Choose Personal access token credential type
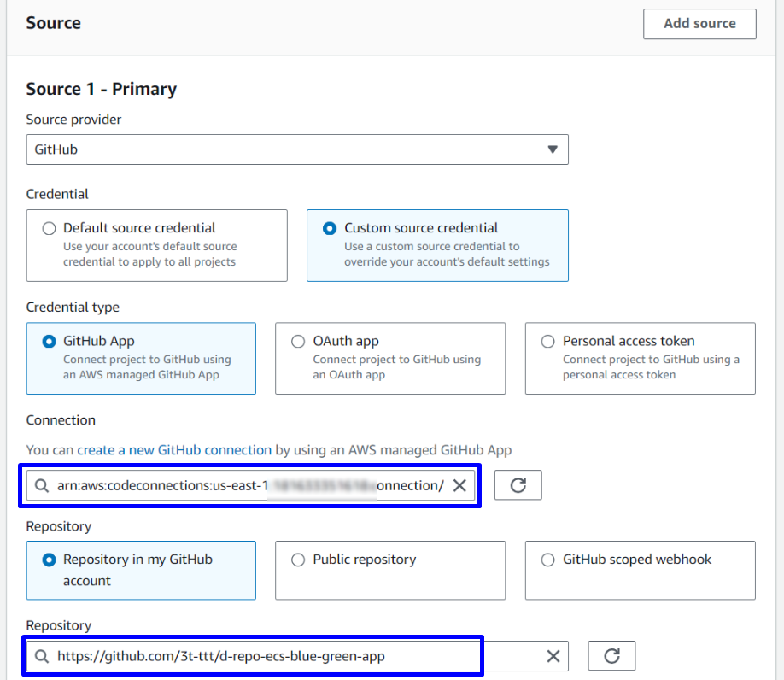Image resolution: width=784 pixels, height=680 pixels. [x=548, y=341]
